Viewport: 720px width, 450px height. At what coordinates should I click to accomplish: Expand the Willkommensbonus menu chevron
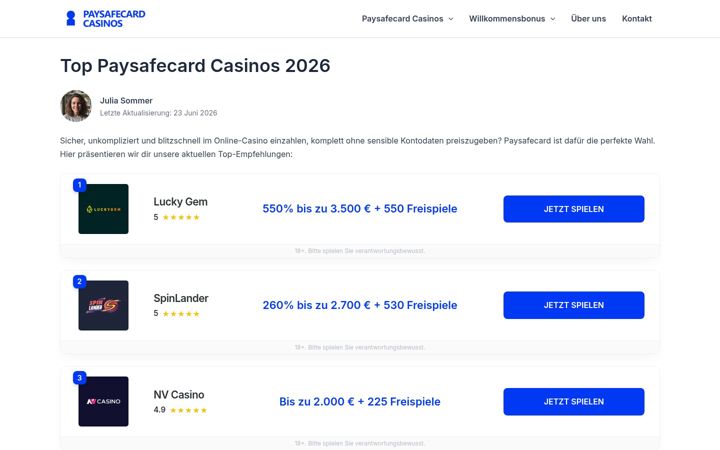coord(553,19)
